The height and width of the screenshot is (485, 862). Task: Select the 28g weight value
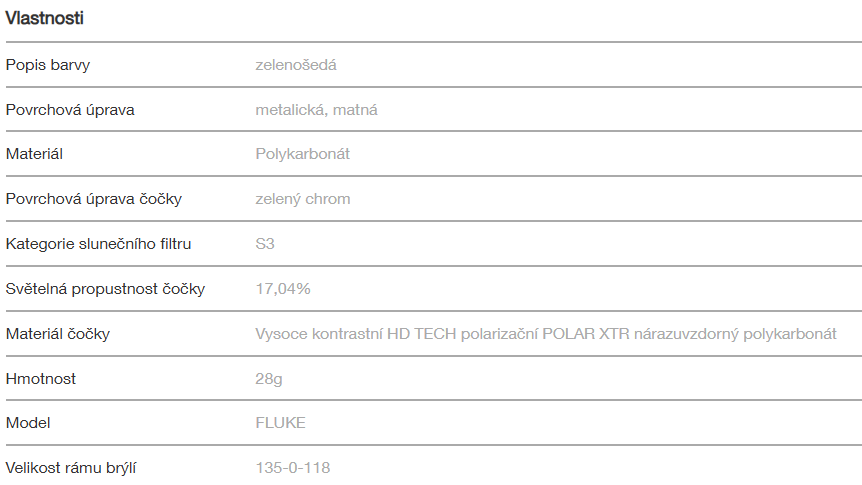tap(268, 379)
